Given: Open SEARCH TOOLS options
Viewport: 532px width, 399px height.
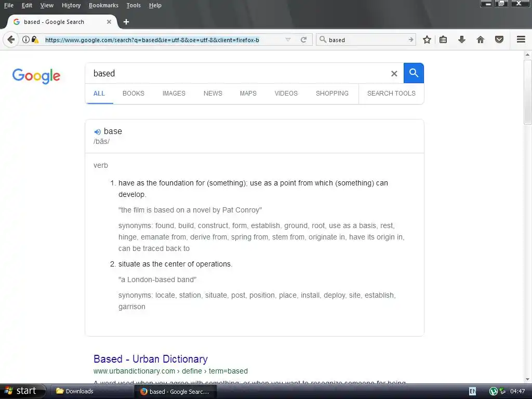Looking at the screenshot, I should tap(391, 94).
